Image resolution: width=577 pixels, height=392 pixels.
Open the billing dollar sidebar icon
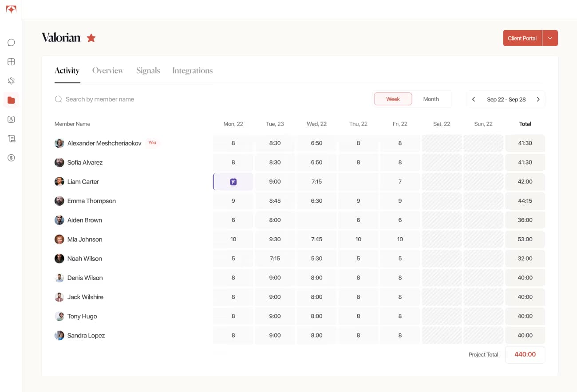tap(11, 157)
